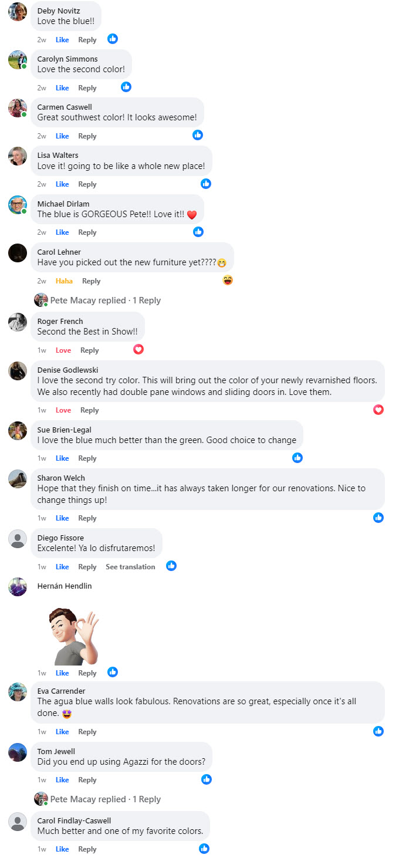The image size is (399, 868).
Task: Click heart reaction icon on Roger French's comment
Action: pyautogui.click(x=138, y=349)
